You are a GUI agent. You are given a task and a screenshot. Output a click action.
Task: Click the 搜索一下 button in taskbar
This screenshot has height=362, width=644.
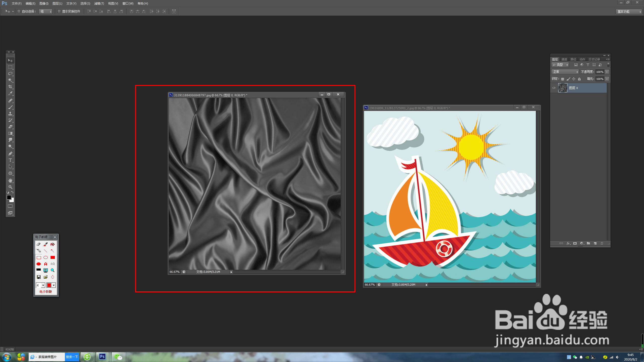(x=72, y=357)
